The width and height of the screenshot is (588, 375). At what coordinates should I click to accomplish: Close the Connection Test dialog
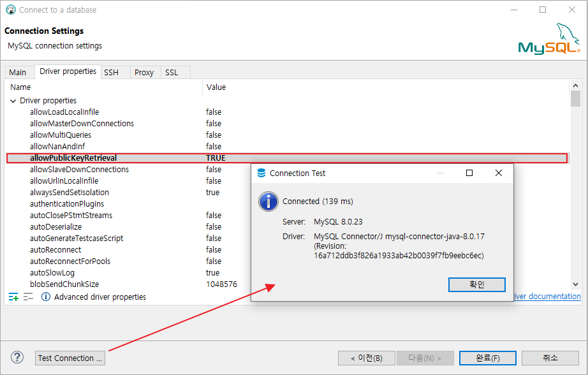point(498,173)
